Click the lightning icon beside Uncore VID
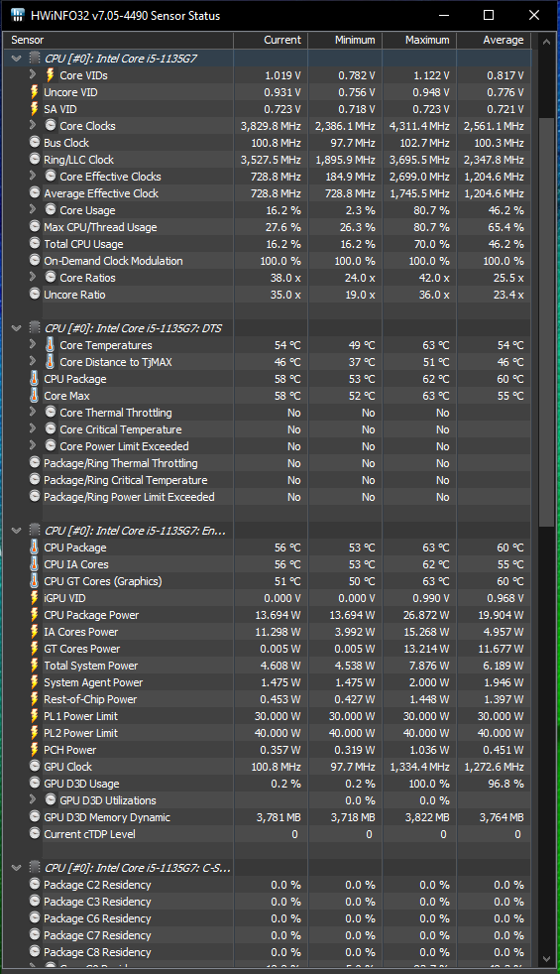The height and width of the screenshot is (974, 560). [x=35, y=92]
